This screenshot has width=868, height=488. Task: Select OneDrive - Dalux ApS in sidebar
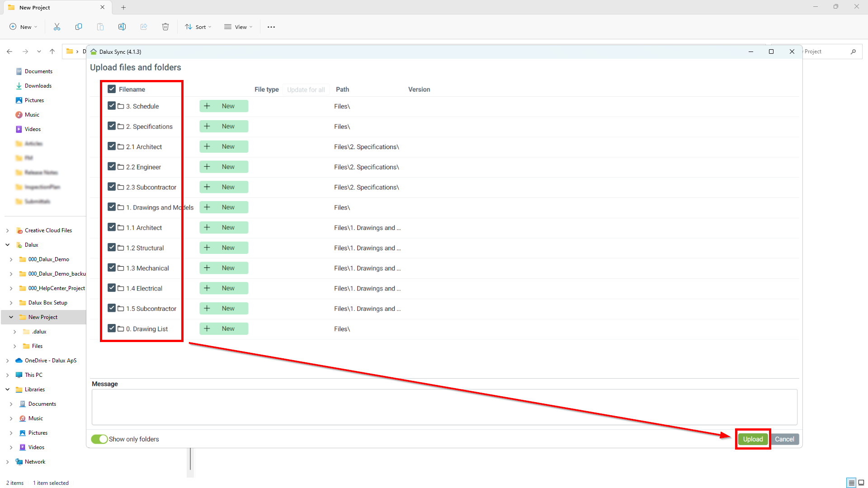[x=50, y=361]
